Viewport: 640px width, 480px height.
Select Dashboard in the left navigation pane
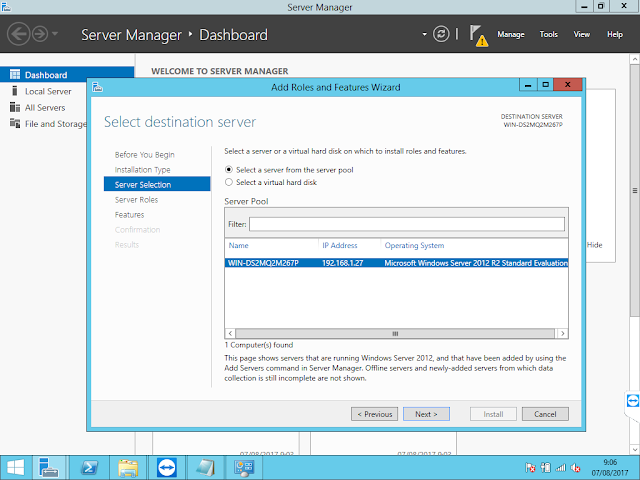pos(67,75)
